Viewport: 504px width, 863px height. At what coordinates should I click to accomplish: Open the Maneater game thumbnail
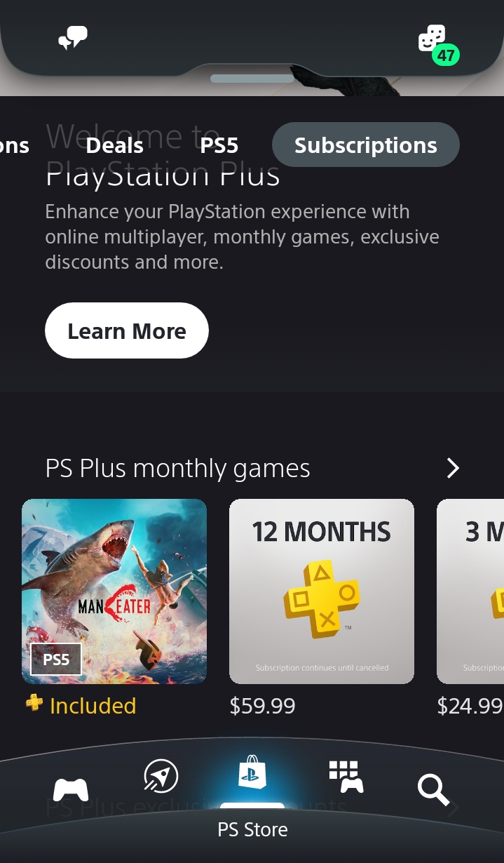[x=114, y=591]
